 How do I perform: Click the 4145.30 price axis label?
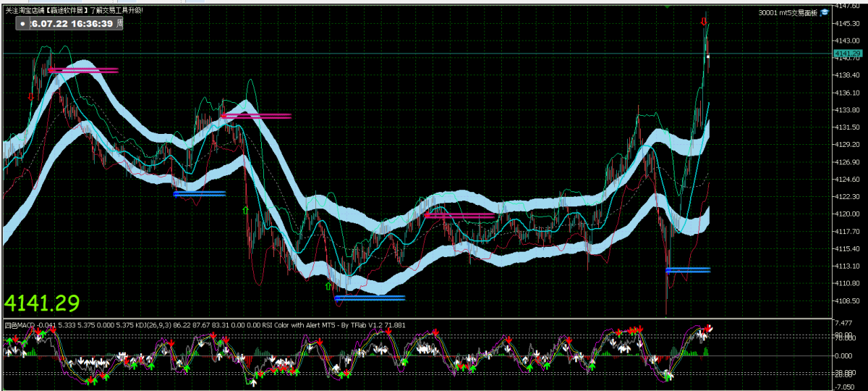coord(848,23)
